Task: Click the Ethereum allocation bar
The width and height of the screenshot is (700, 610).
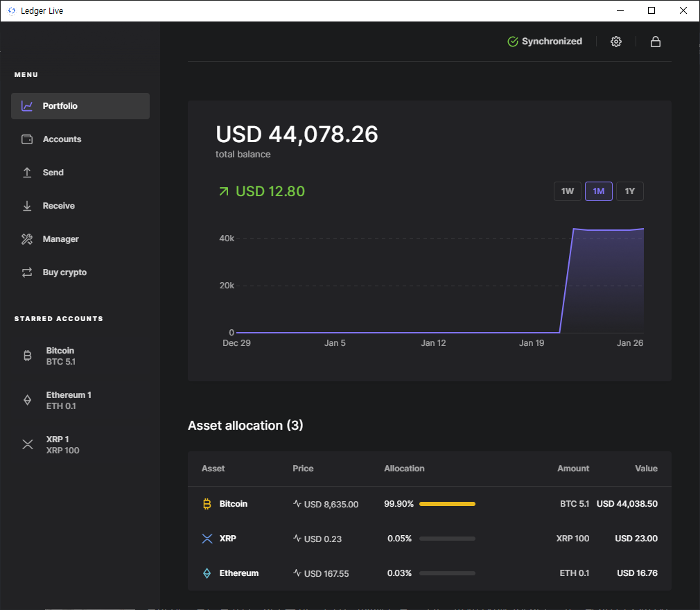Action: click(x=447, y=573)
